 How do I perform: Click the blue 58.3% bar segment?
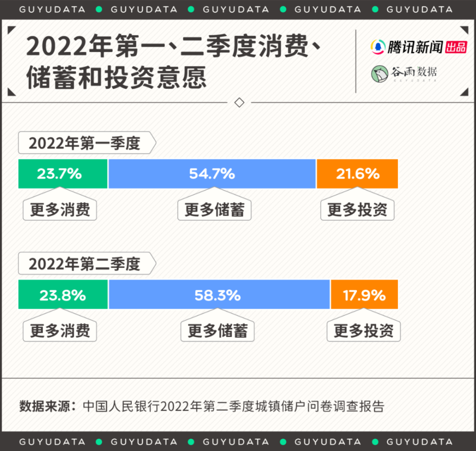(219, 294)
